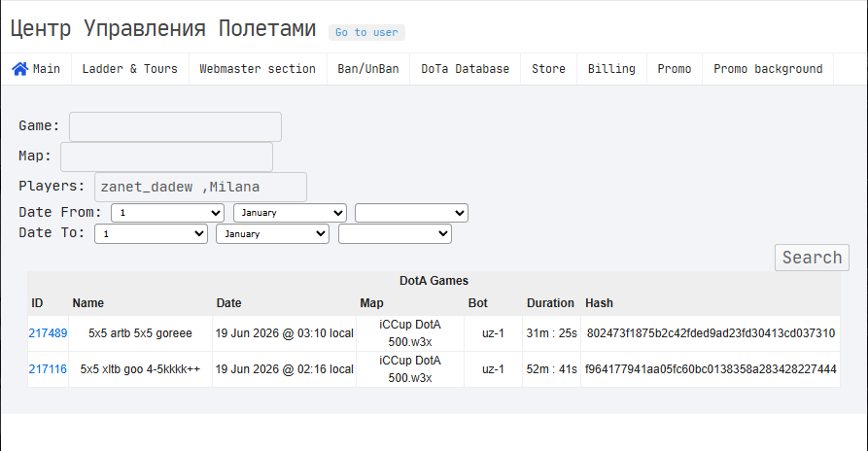Click iCCup DotA 500.w3x map in row 217116

point(410,369)
